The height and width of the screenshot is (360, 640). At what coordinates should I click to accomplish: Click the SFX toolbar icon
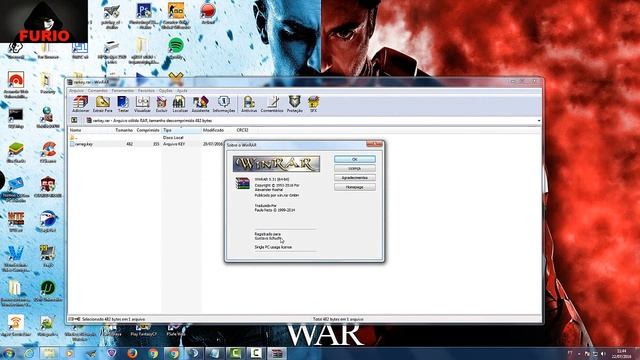tap(313, 104)
